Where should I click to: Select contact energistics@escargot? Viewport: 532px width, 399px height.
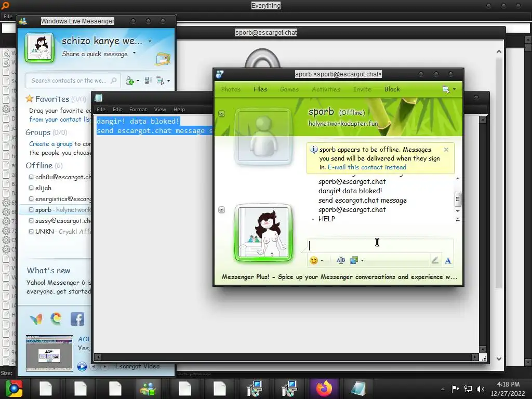[60, 199]
